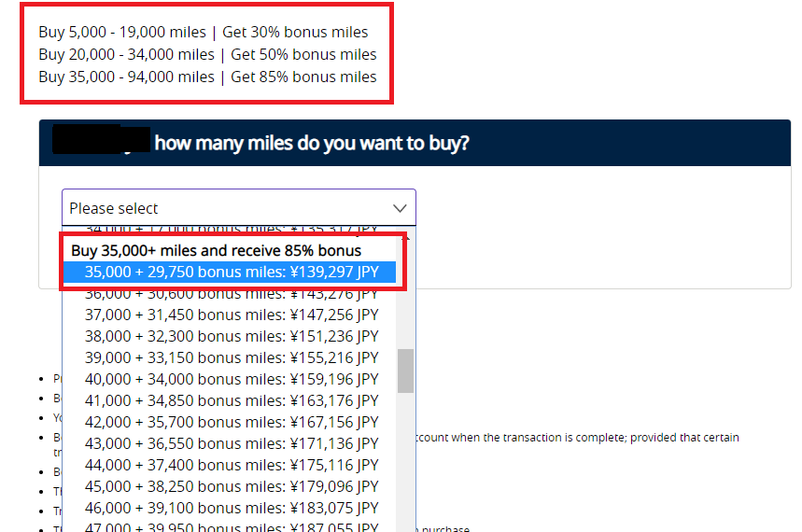The height and width of the screenshot is (532, 802).
Task: Choose 37,000 + 31,450 bonus miles
Action: pyautogui.click(x=231, y=315)
